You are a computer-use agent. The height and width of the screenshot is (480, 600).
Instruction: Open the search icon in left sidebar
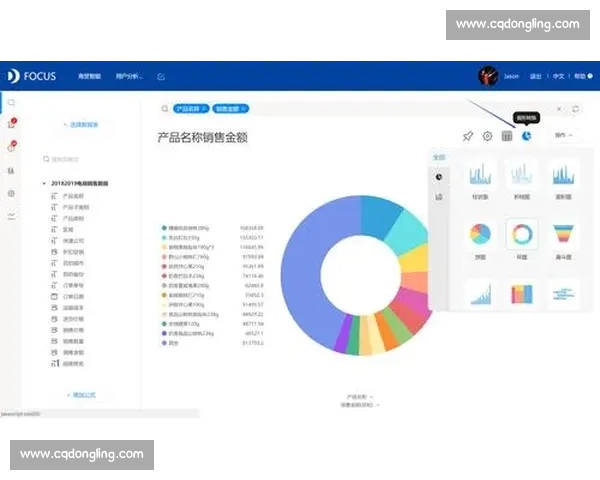(11, 103)
